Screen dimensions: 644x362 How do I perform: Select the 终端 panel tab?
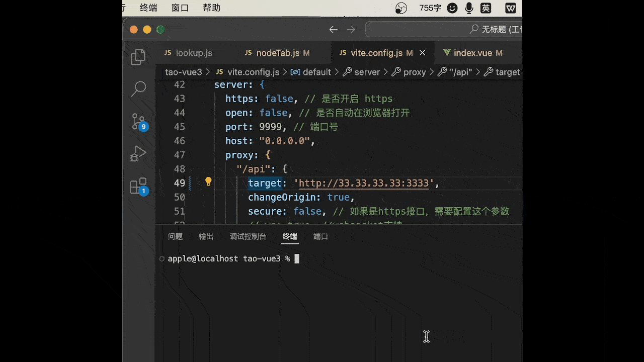pyautogui.click(x=290, y=236)
